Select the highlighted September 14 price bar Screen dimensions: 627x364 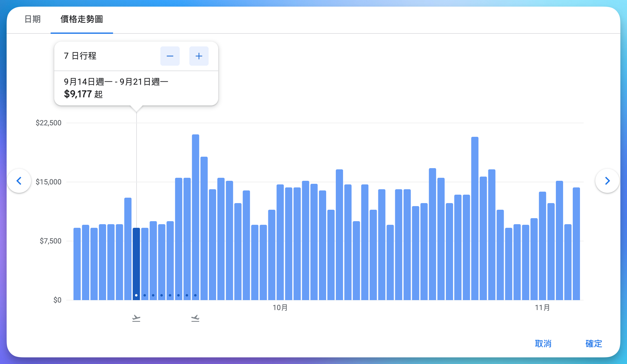(136, 264)
